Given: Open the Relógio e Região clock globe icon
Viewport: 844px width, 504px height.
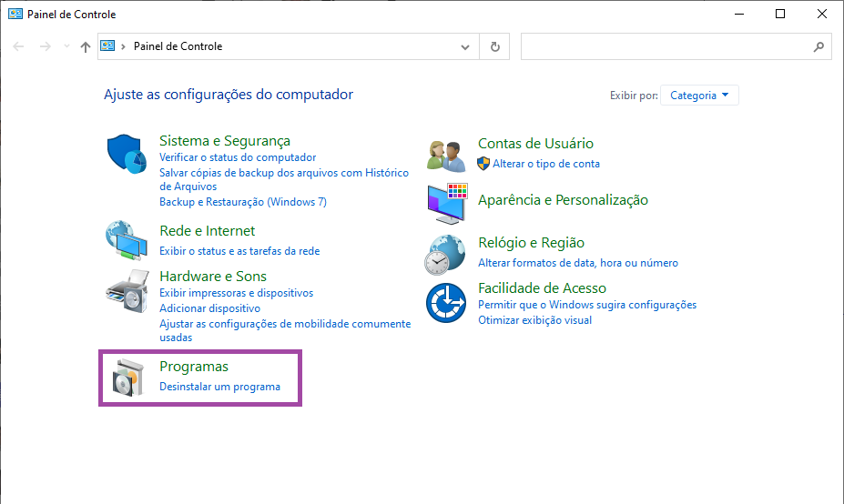Looking at the screenshot, I should [445, 255].
